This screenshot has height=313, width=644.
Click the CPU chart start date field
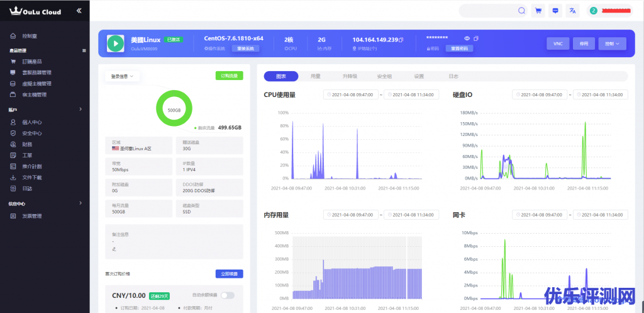tap(350, 95)
